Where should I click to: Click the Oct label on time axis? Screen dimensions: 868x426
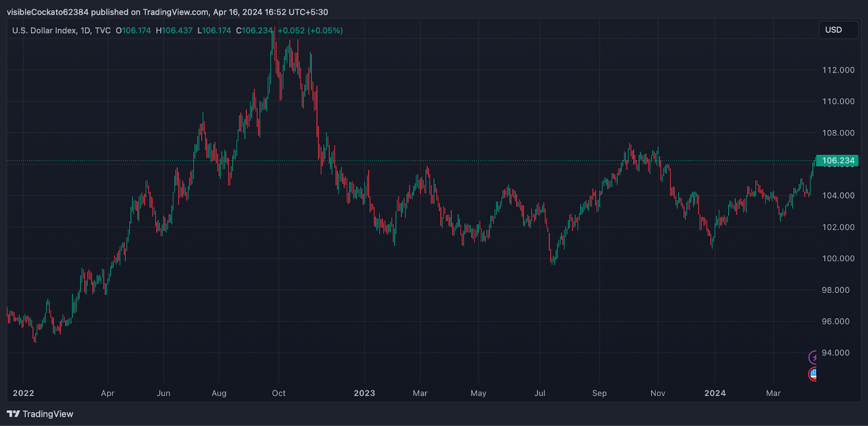tap(279, 393)
